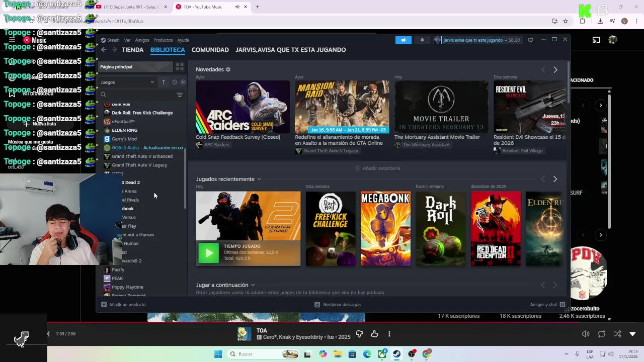The width and height of the screenshot is (644, 362).
Task: Show hidden icons in system tray
Action: pos(567,354)
